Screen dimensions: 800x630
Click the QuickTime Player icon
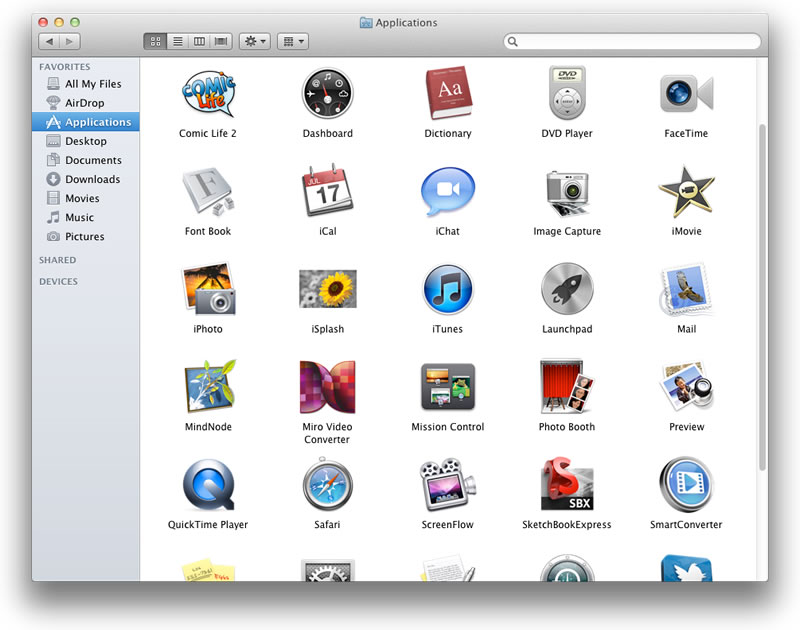click(208, 486)
